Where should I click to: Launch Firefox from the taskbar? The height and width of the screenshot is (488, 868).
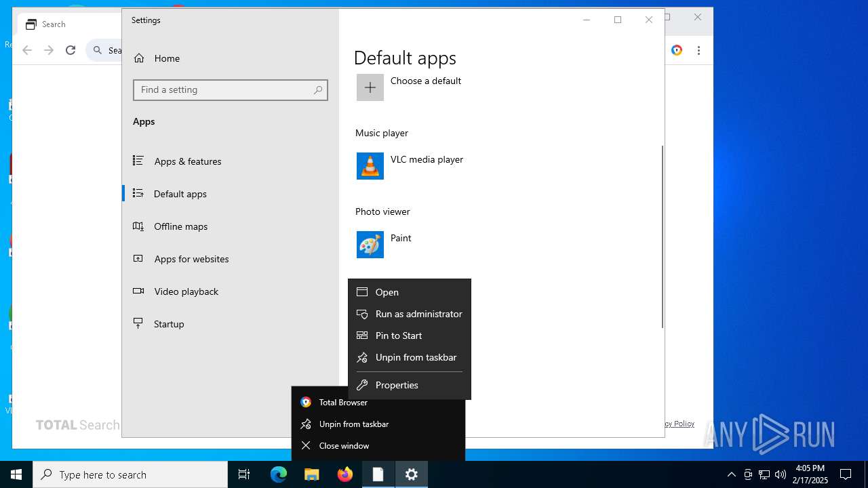pos(345,474)
